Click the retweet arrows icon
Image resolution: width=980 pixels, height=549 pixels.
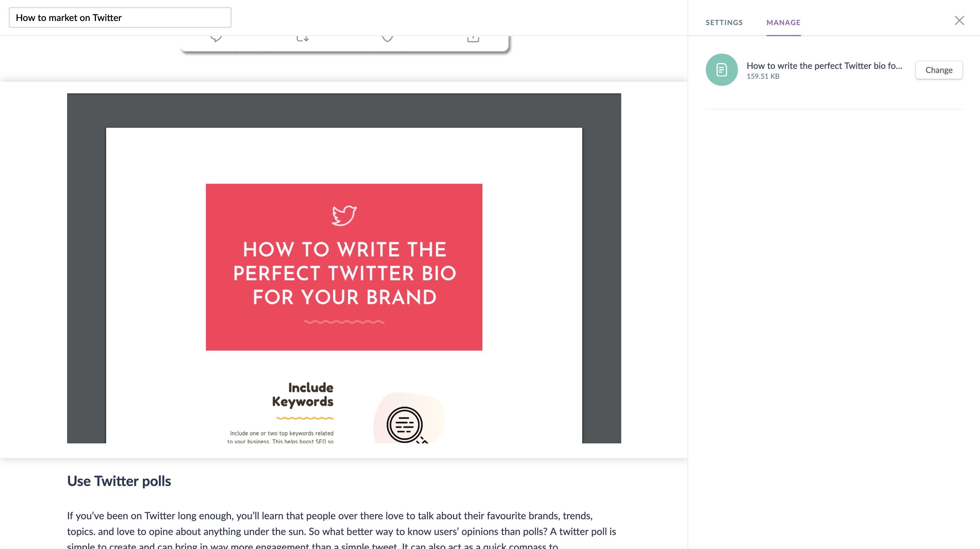(x=302, y=38)
